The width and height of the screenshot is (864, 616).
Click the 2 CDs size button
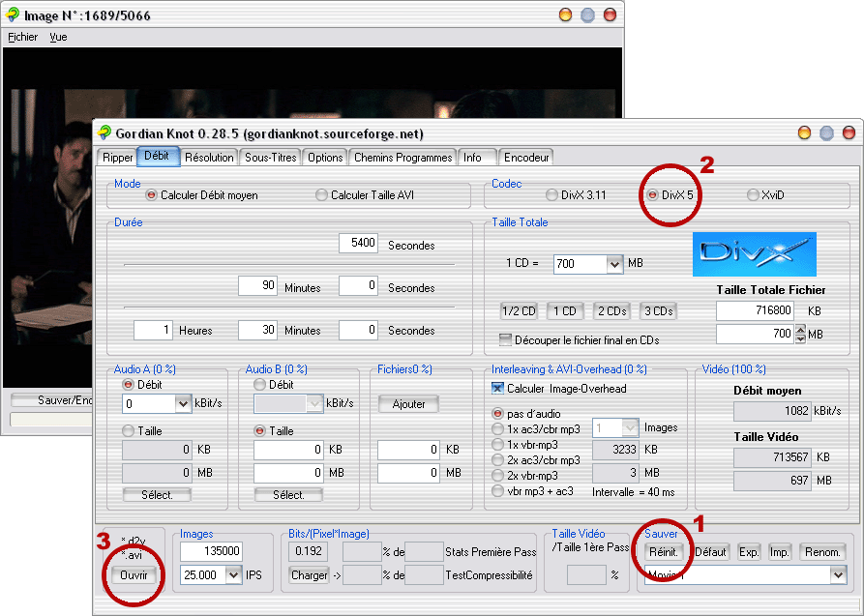pyautogui.click(x=612, y=311)
